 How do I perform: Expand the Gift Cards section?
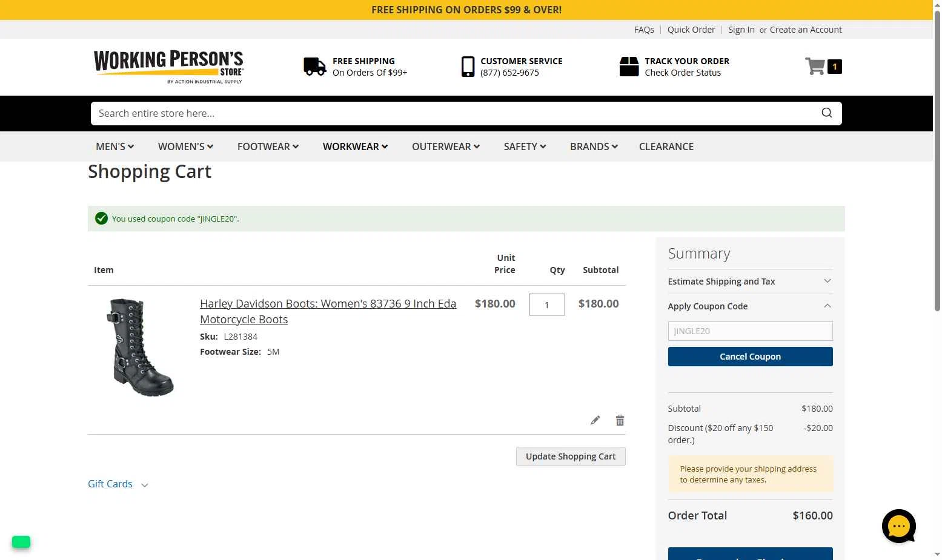pos(118,484)
